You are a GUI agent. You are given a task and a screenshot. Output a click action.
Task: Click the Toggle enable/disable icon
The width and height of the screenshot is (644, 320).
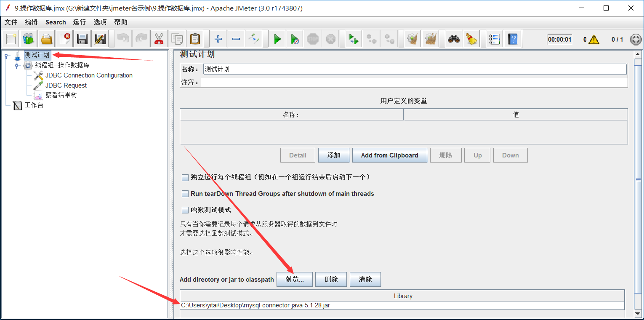click(253, 39)
